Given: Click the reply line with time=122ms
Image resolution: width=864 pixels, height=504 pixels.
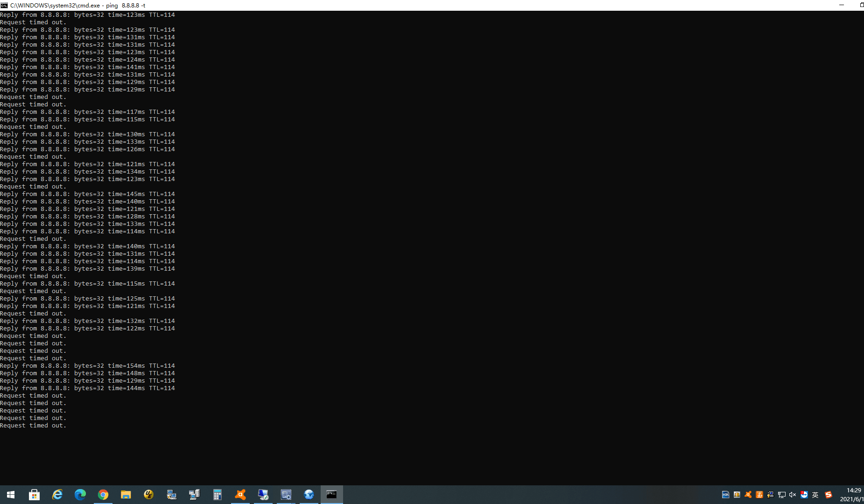Looking at the screenshot, I should tap(87, 329).
